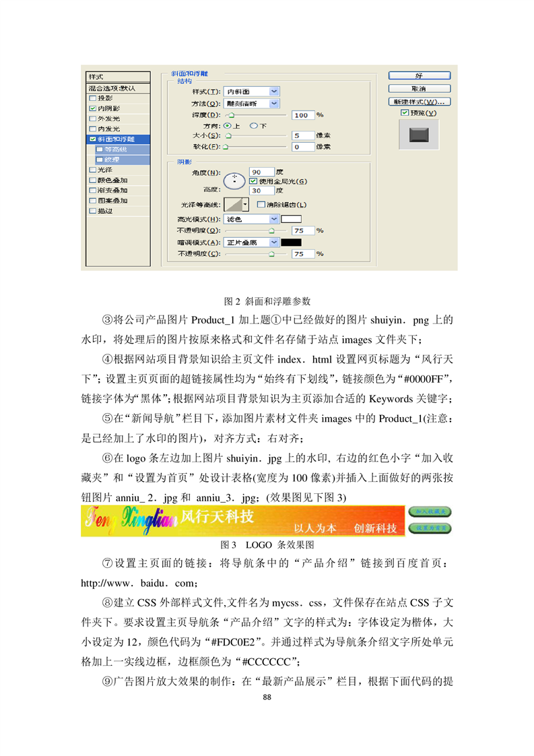
Task: Enable the 渐变叠加 gradient overlay checkbox
Action: [x=92, y=191]
